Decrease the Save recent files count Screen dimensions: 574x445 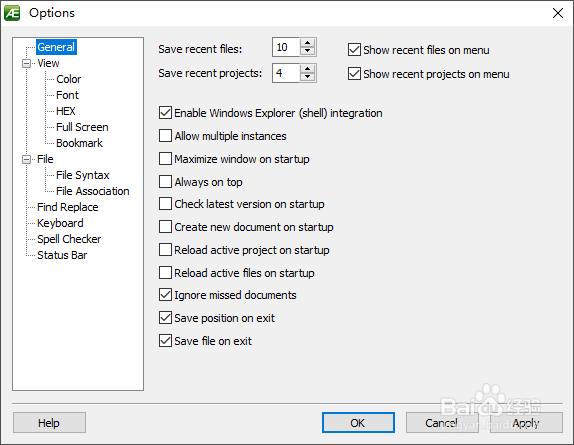pos(308,51)
